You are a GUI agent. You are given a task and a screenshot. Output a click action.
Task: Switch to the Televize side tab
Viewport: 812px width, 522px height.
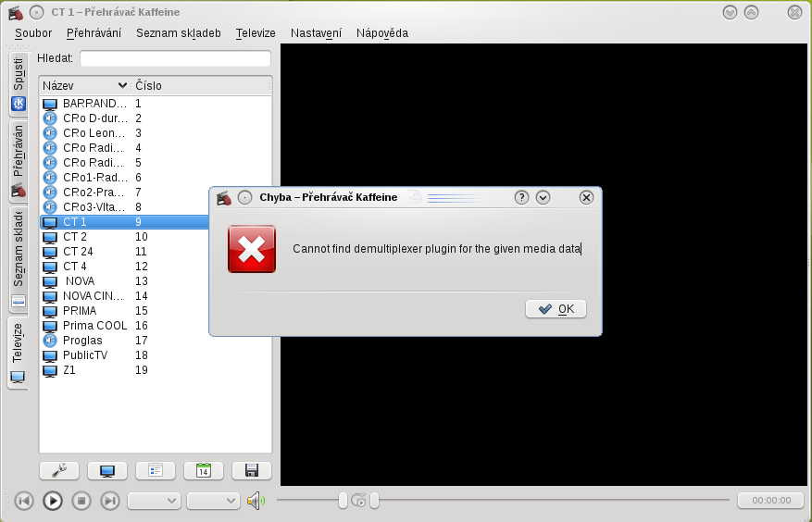pos(18,352)
